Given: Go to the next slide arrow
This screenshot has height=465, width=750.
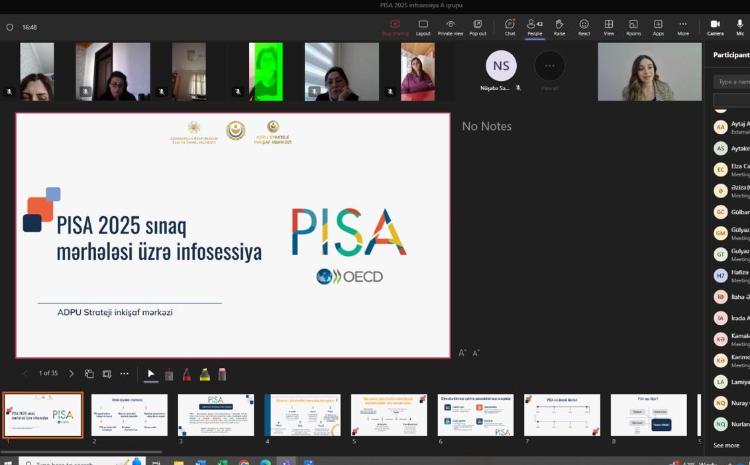Looking at the screenshot, I should pyautogui.click(x=71, y=373).
